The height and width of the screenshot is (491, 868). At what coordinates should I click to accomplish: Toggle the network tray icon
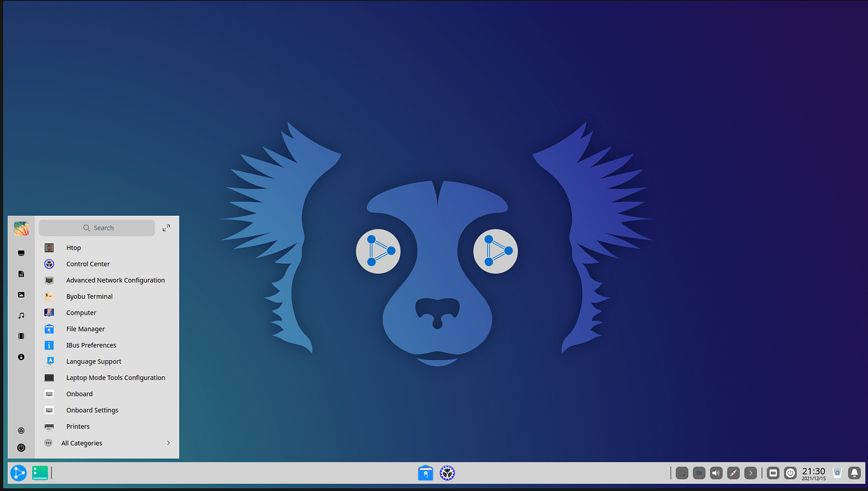point(733,472)
